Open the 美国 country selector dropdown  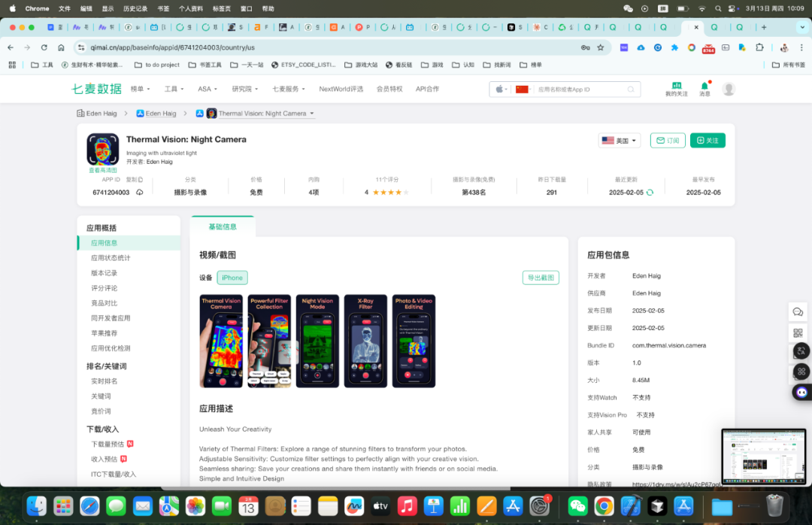[x=620, y=141]
